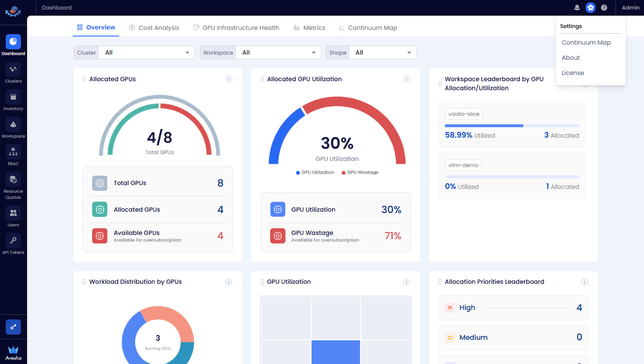Open the Workspace filter dropdown
This screenshot has width=644, height=364.
[278, 53]
